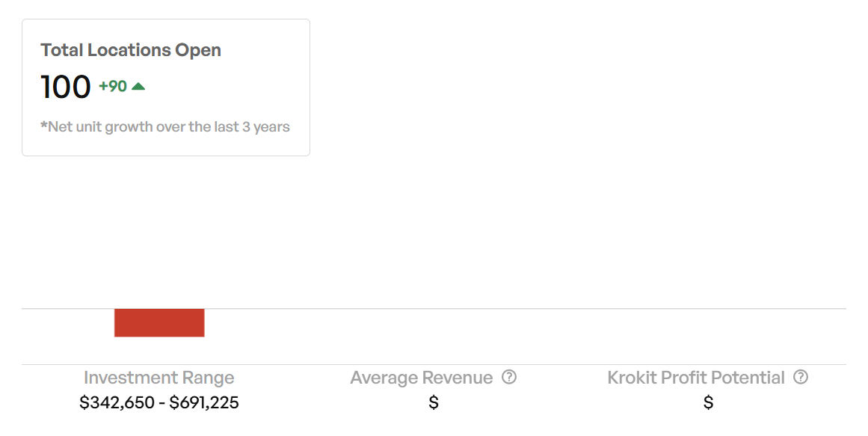
Task: Click the Average Revenue label
Action: point(422,378)
